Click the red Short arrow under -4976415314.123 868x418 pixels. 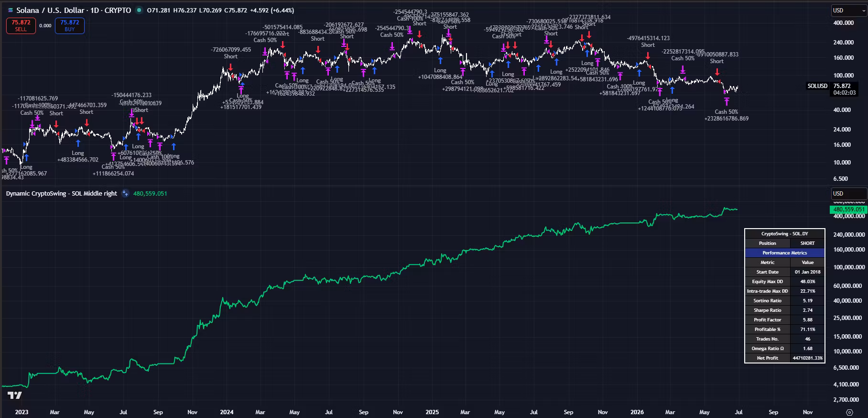pyautogui.click(x=648, y=55)
